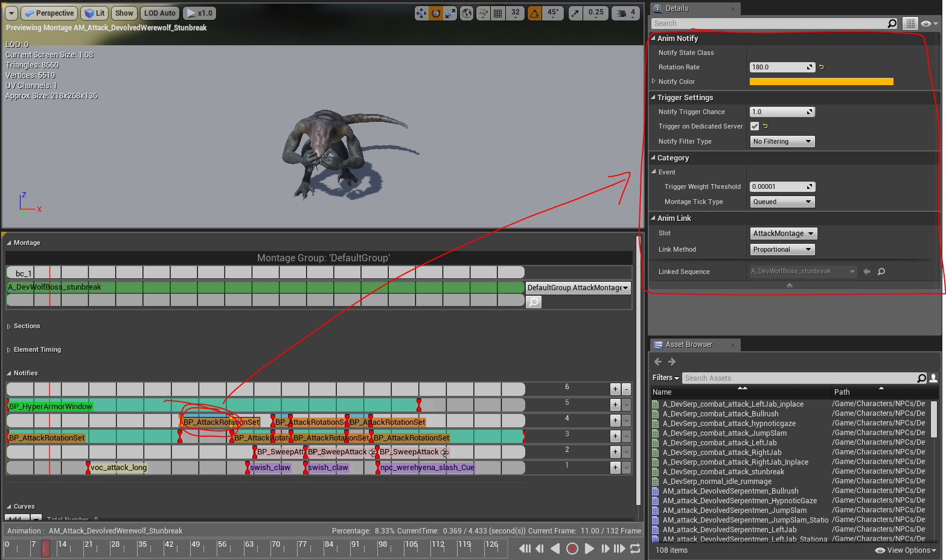The image size is (946, 560).
Task: Toggle grid snapping button
Action: pyautogui.click(x=498, y=13)
